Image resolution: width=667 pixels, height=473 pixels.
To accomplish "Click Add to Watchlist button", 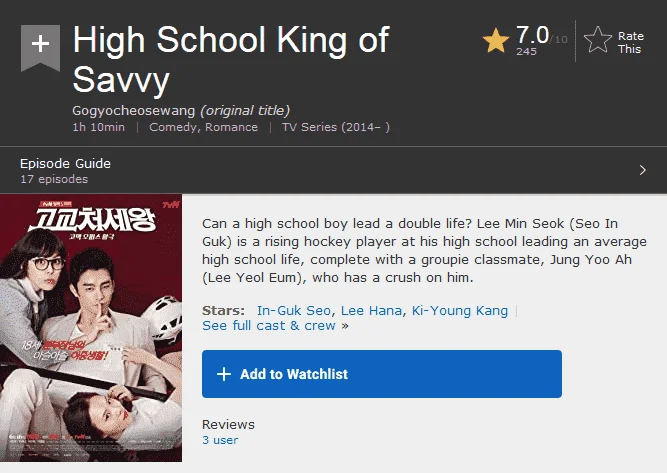I will click(382, 374).
